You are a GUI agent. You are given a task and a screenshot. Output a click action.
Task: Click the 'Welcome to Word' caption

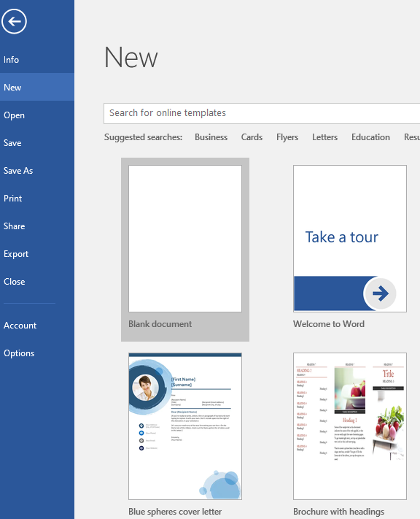click(x=329, y=324)
